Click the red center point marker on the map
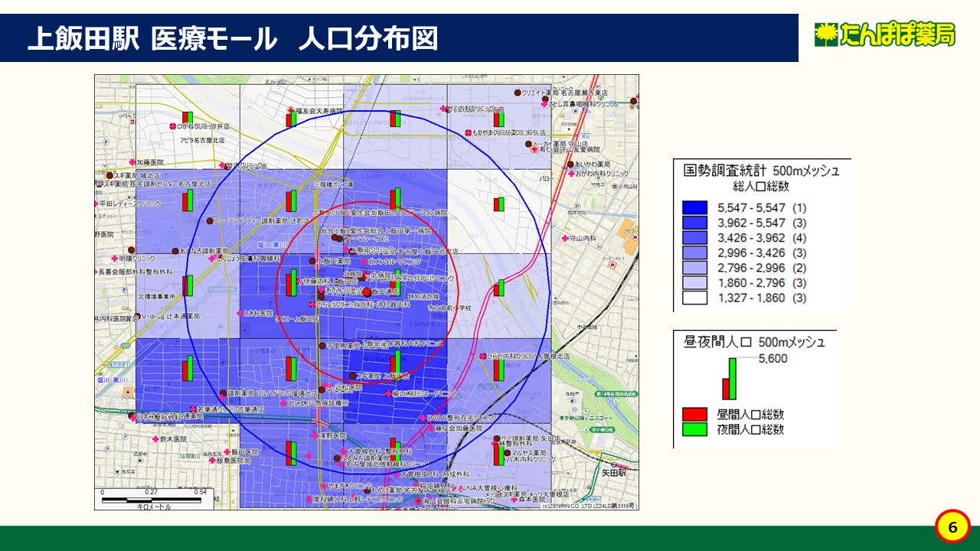The height and width of the screenshot is (551, 980). (x=366, y=292)
